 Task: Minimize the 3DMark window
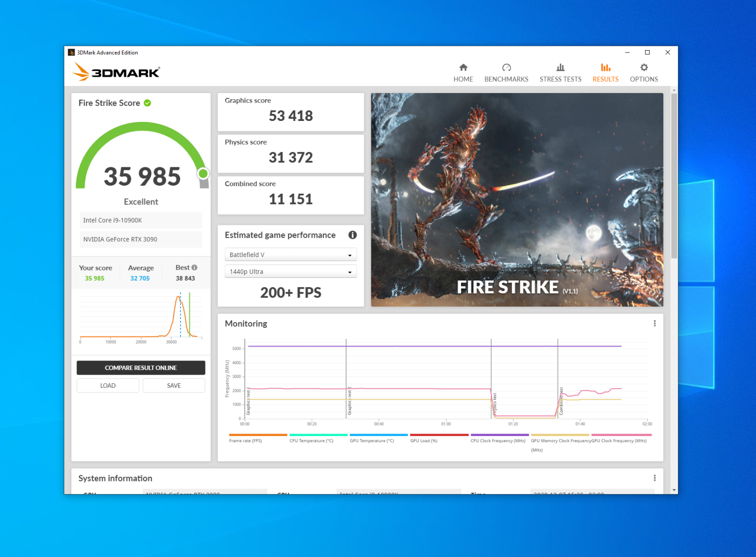click(x=627, y=52)
